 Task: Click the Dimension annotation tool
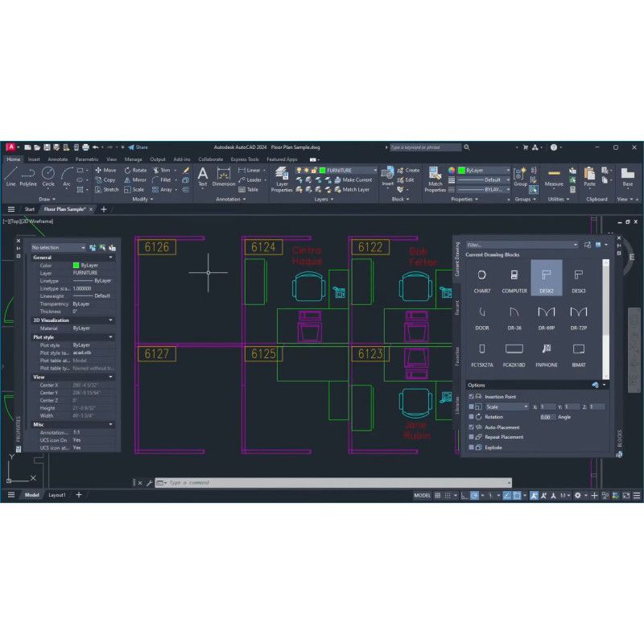tap(224, 175)
